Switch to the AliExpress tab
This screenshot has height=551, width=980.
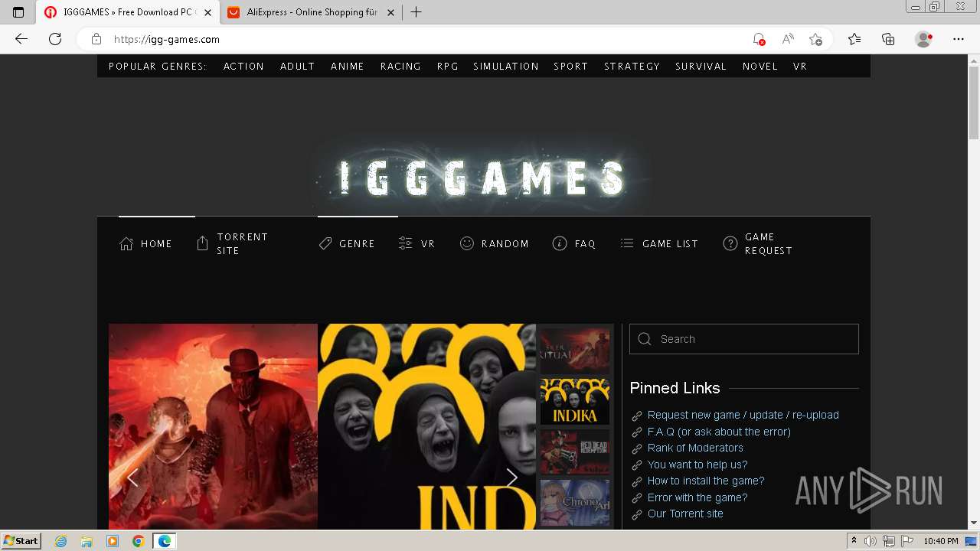[312, 12]
